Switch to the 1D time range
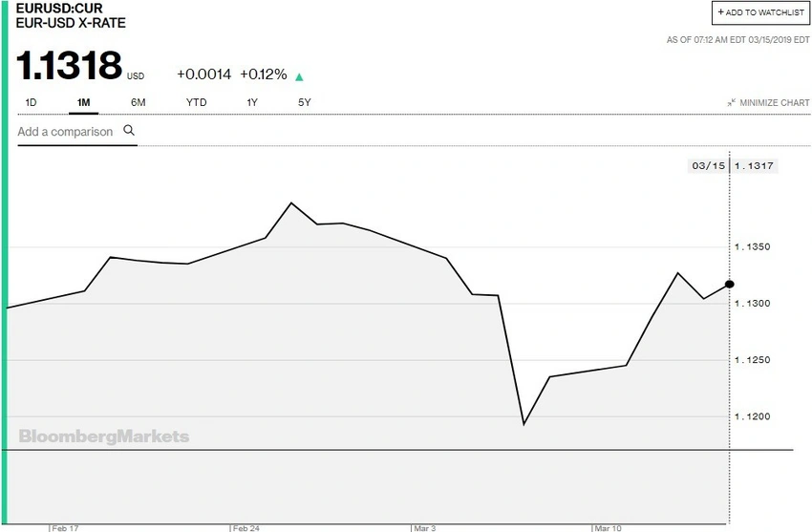Screen dimensions: 812x532 pos(31,102)
